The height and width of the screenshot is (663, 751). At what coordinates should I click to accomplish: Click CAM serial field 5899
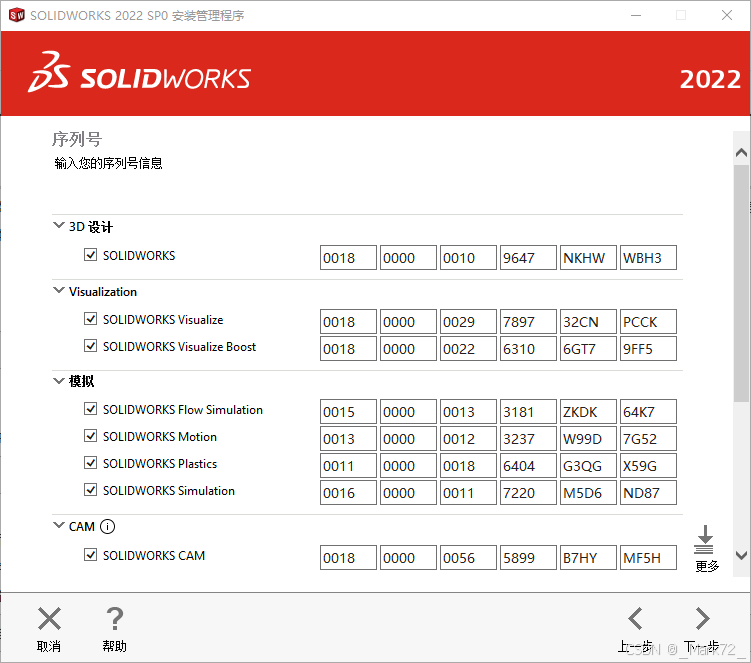click(528, 558)
